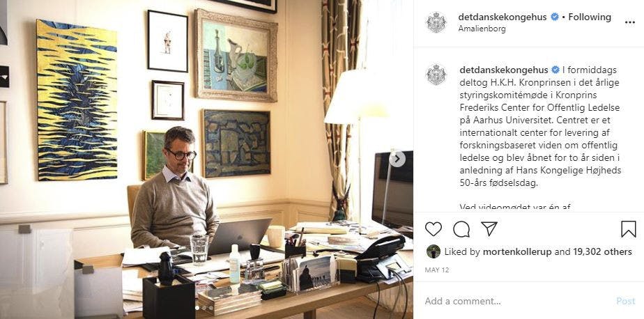Open the header profile avatar of detdanskekongehus
The height and width of the screenshot is (319, 644).
436,22
